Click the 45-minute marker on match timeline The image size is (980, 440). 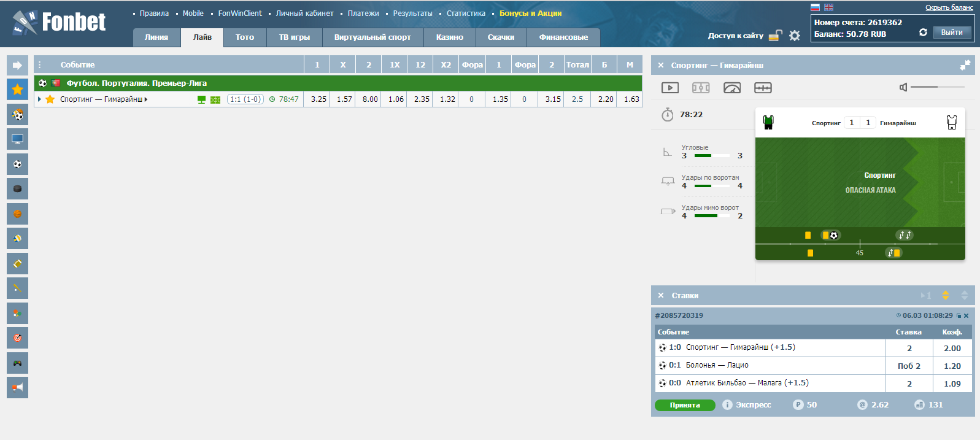click(x=860, y=253)
